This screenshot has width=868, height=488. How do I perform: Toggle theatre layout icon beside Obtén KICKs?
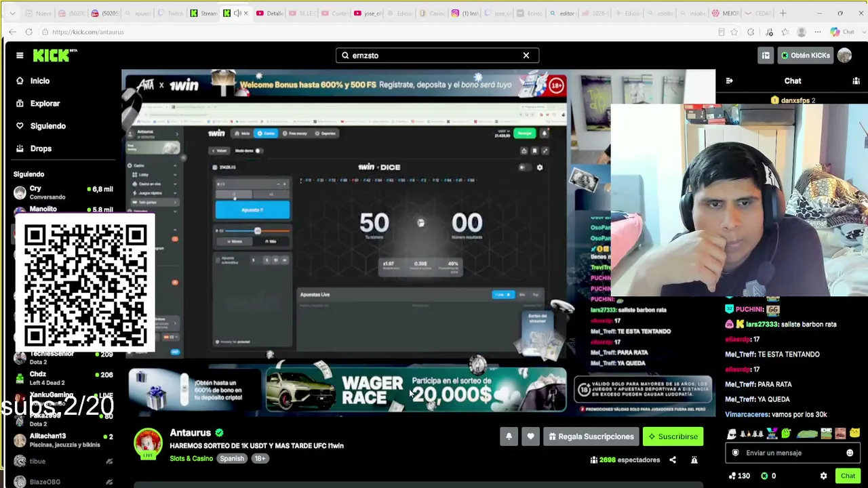pyautogui.click(x=766, y=56)
